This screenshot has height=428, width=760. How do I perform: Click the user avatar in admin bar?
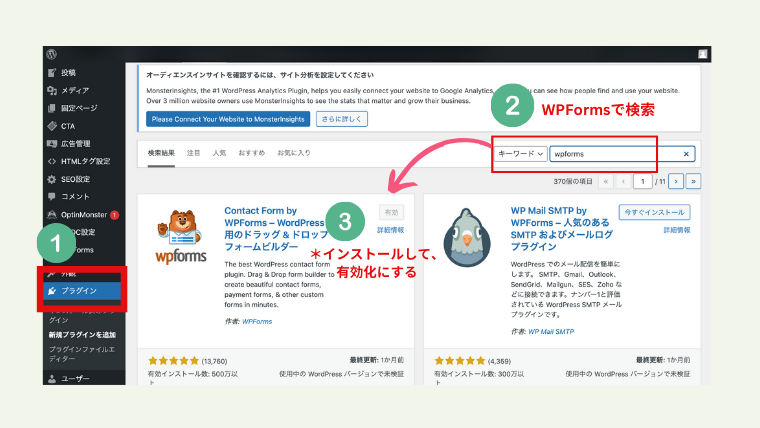[704, 53]
